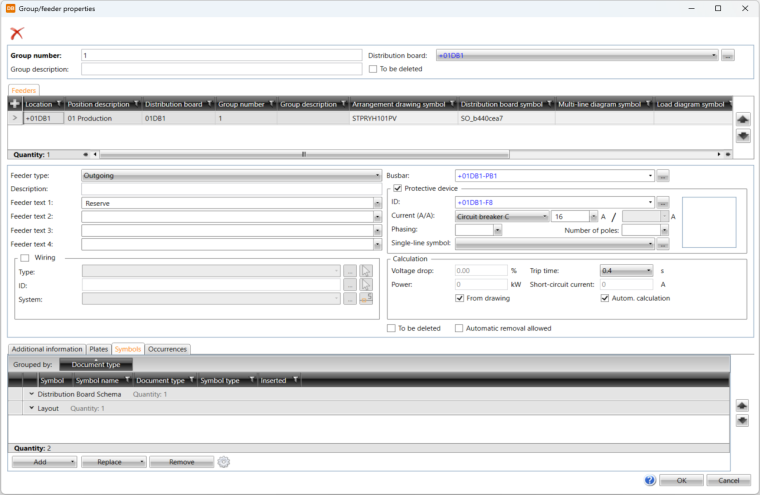Viewport: 760px width, 495px height.
Task: Click the red X delete icon
Action: pos(16,33)
